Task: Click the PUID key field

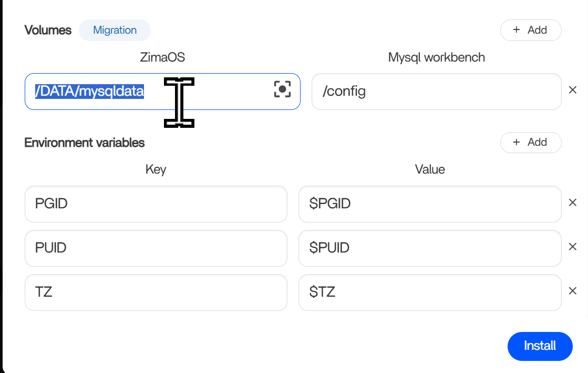Action: click(x=156, y=248)
